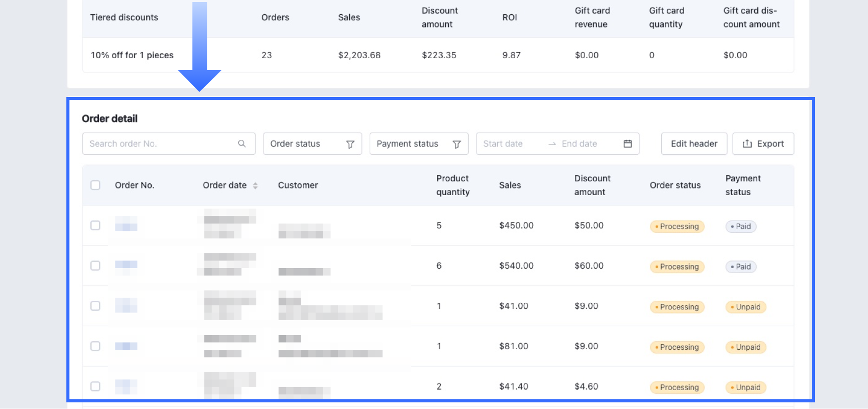Tick the checkbox for the $81.00 order
This screenshot has width=868, height=409.
[x=95, y=346]
